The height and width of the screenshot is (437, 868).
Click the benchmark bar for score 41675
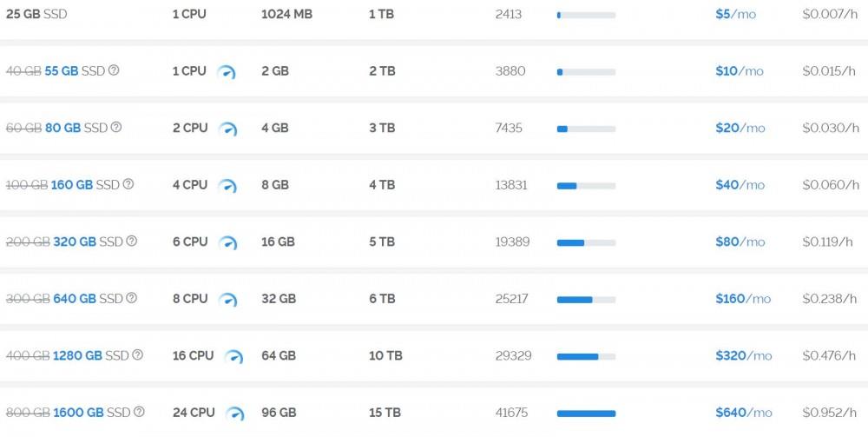click(x=586, y=414)
